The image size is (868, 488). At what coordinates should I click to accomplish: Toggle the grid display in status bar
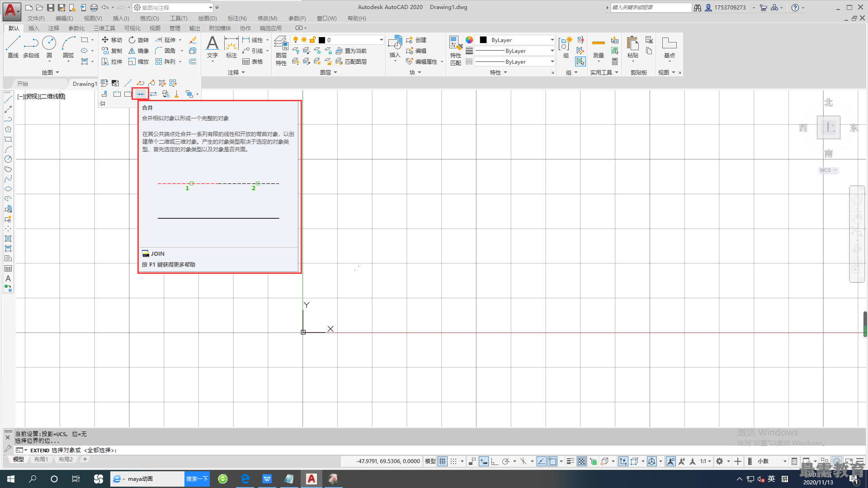coord(443,461)
